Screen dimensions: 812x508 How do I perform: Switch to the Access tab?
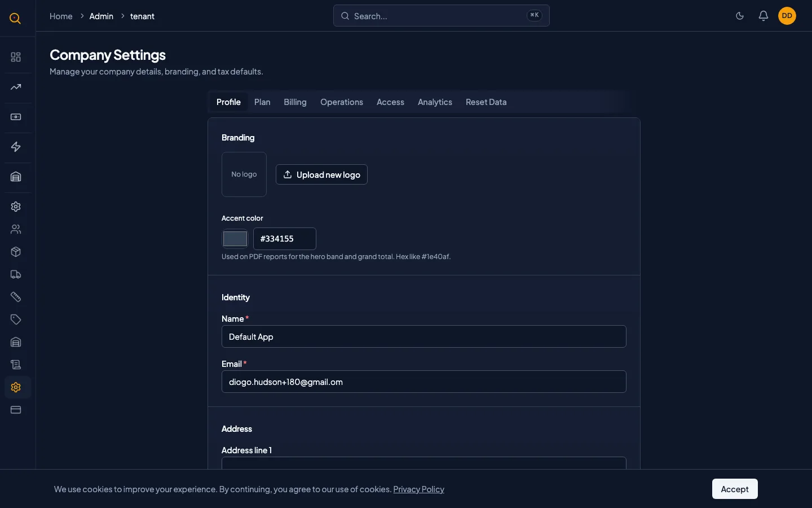(390, 102)
